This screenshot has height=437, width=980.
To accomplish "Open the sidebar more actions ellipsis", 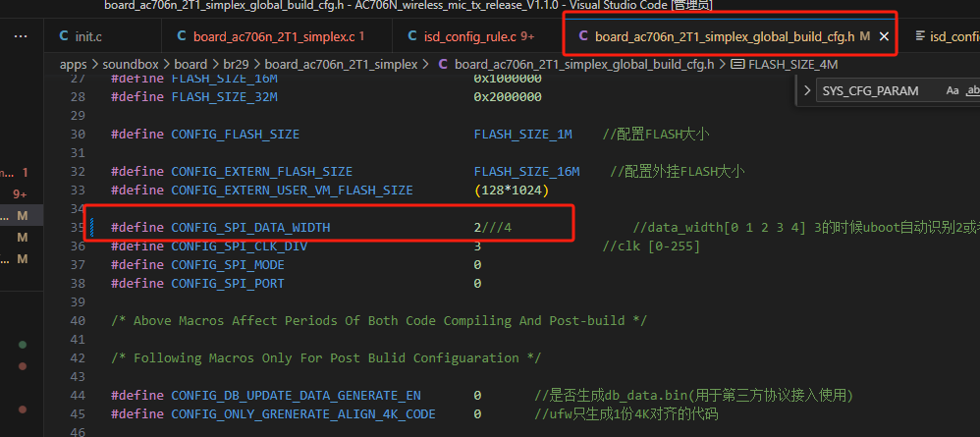I will [x=21, y=36].
